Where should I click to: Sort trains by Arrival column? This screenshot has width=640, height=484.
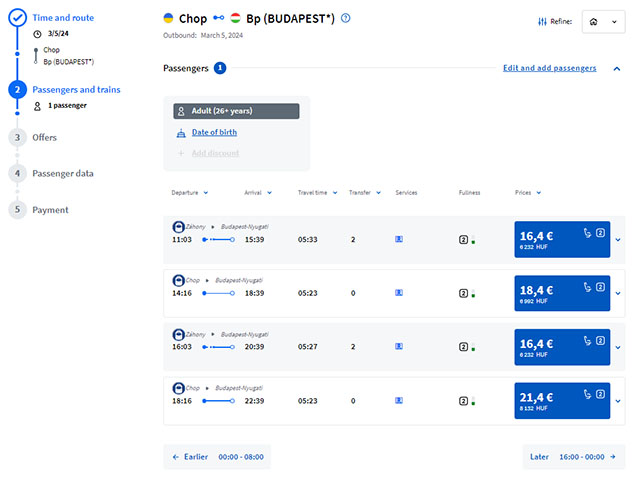[258, 193]
